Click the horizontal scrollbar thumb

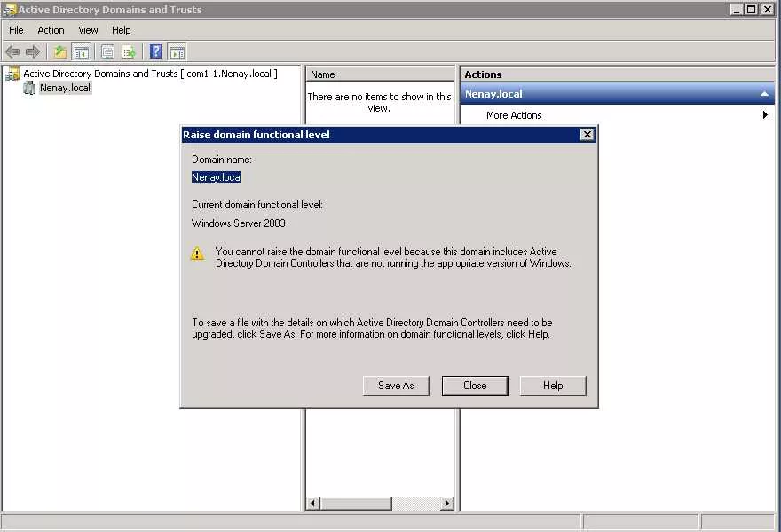tap(356, 503)
